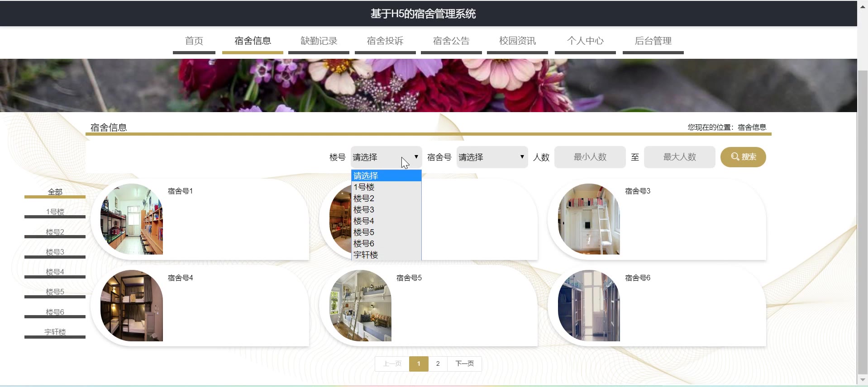
Task: Click 上一页 previous page button
Action: point(392,364)
